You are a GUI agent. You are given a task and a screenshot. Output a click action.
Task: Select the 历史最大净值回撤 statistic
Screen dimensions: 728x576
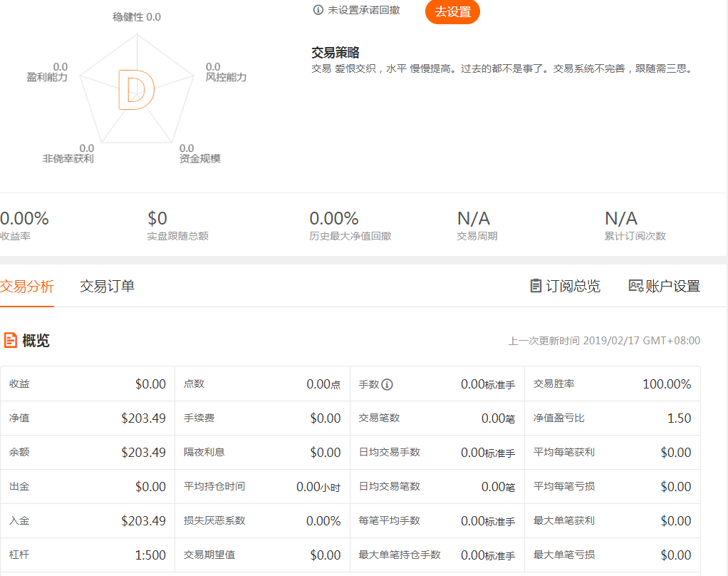[x=350, y=226]
